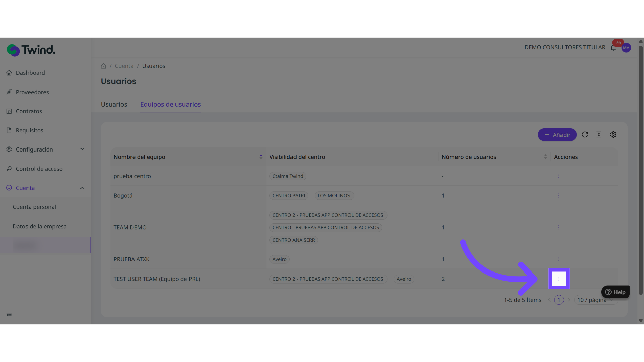
Task: Click the PRUEBA ATXK team name
Action: pyautogui.click(x=131, y=259)
